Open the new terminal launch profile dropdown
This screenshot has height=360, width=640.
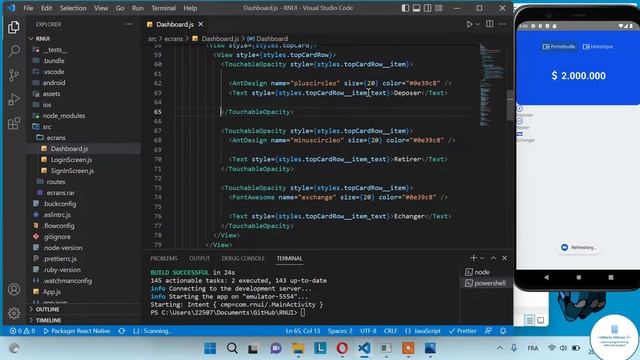tap(482, 258)
